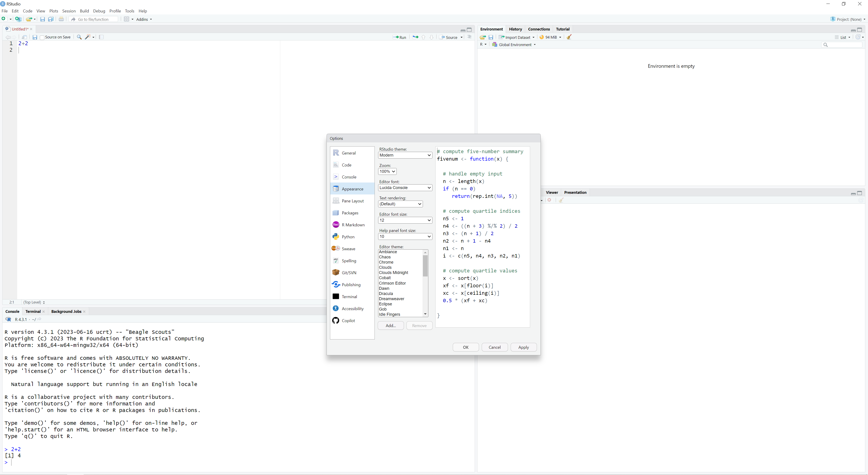Image resolution: width=868 pixels, height=475 pixels.
Task: Open the Editor font size dropdown
Action: tap(405, 220)
